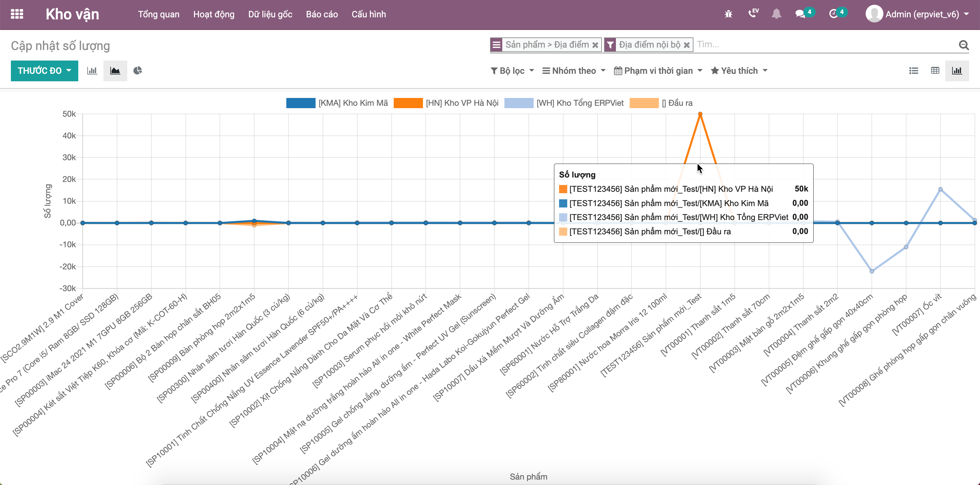This screenshot has width=980, height=485.
Task: Click the Cập nhật số lượng heading
Action: pos(61,46)
